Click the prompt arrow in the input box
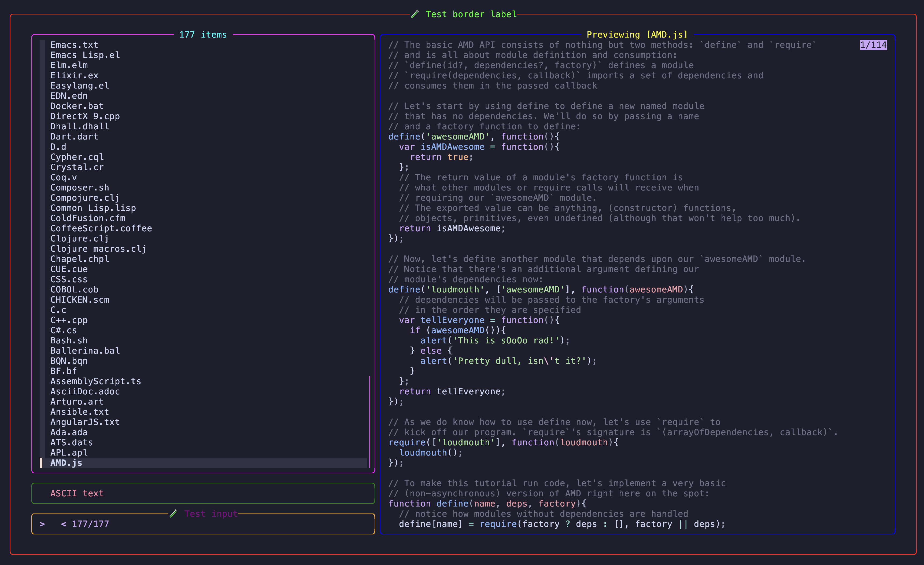 pyautogui.click(x=42, y=524)
